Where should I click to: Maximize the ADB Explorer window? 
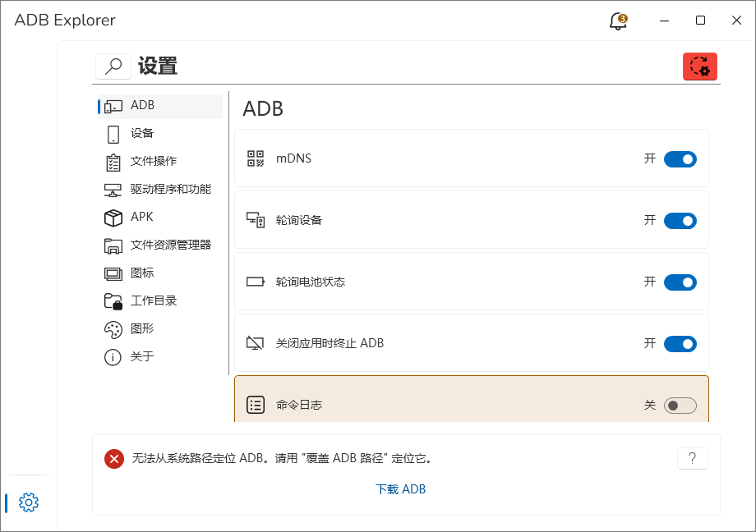(701, 21)
